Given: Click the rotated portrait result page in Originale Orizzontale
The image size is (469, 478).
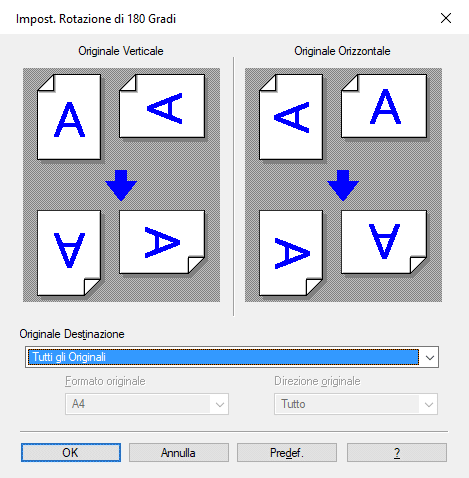Looking at the screenshot, I should [291, 253].
